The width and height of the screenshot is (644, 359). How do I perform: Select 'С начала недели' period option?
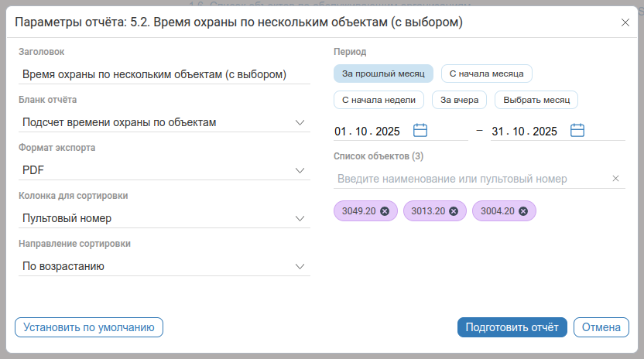[x=379, y=100]
